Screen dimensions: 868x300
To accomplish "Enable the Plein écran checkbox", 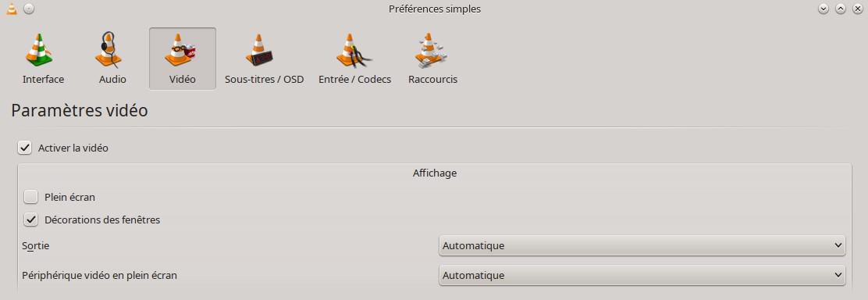I will pyautogui.click(x=31, y=197).
